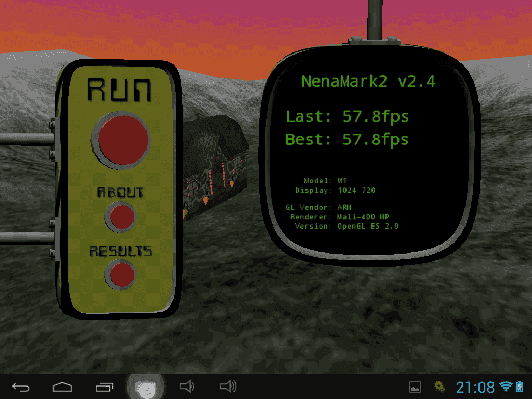Click the ABOUT label text
This screenshot has height=399, width=532.
[121, 192]
